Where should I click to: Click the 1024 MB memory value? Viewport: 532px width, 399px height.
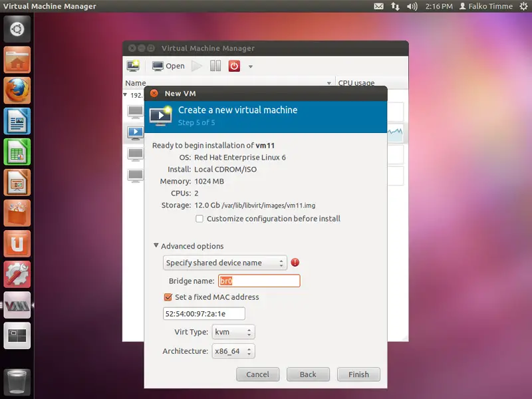click(x=209, y=182)
